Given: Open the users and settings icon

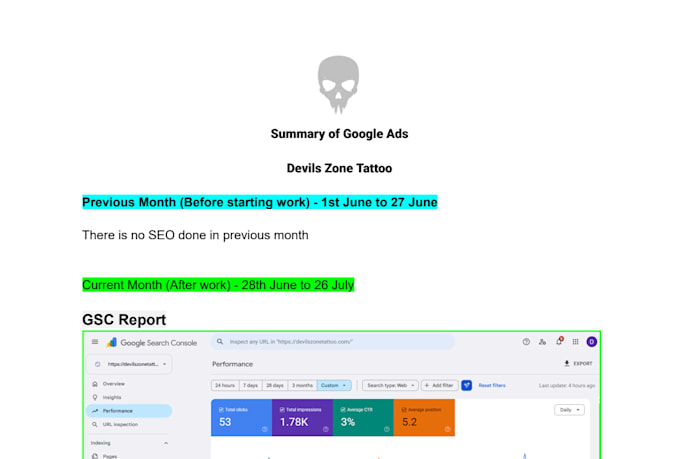Looking at the screenshot, I should [543, 342].
